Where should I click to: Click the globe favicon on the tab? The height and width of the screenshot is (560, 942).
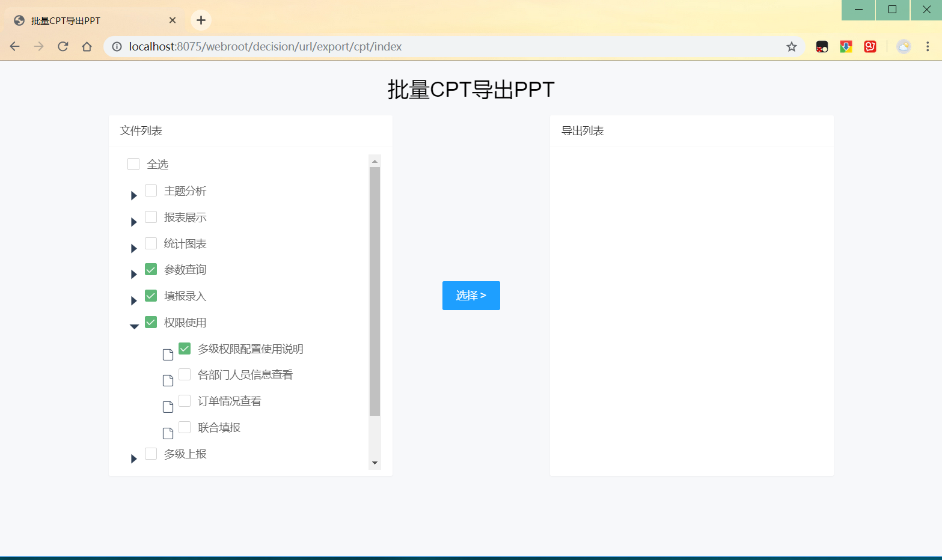(x=19, y=20)
